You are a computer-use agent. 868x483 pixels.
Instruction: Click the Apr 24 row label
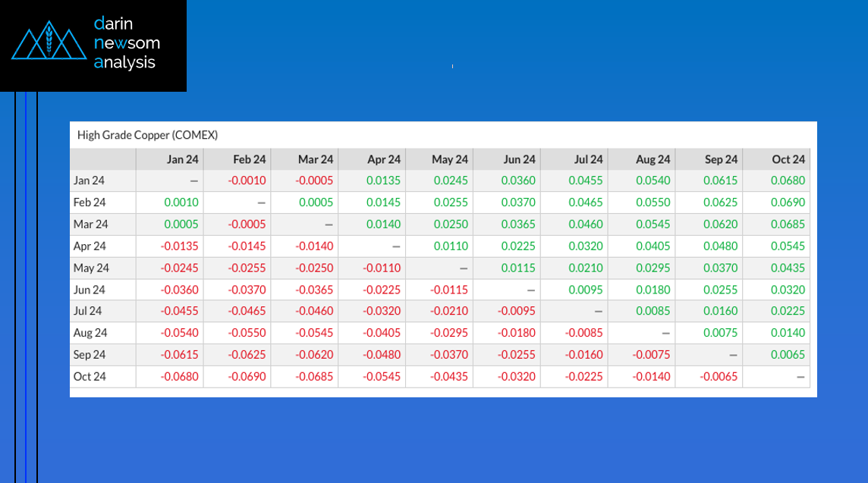click(x=90, y=246)
